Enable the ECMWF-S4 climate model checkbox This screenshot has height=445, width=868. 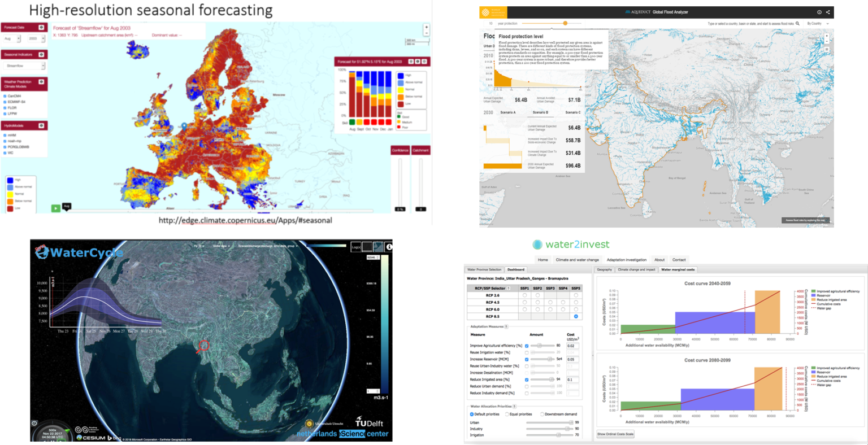click(x=4, y=102)
